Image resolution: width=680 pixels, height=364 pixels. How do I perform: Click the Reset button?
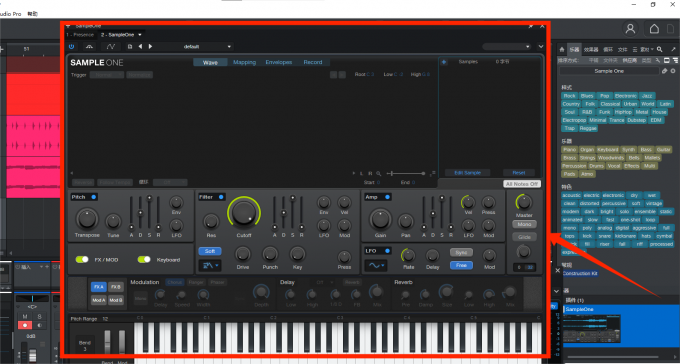coord(519,173)
